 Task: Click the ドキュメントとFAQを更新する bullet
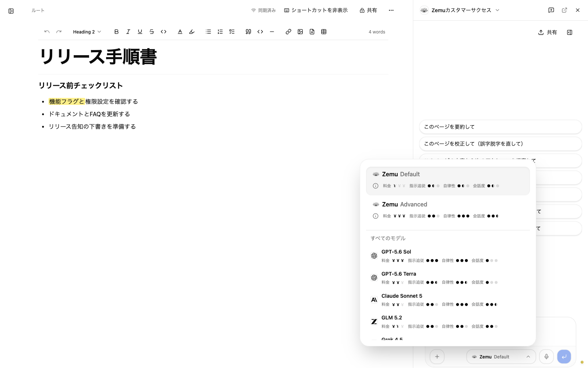pos(89,114)
